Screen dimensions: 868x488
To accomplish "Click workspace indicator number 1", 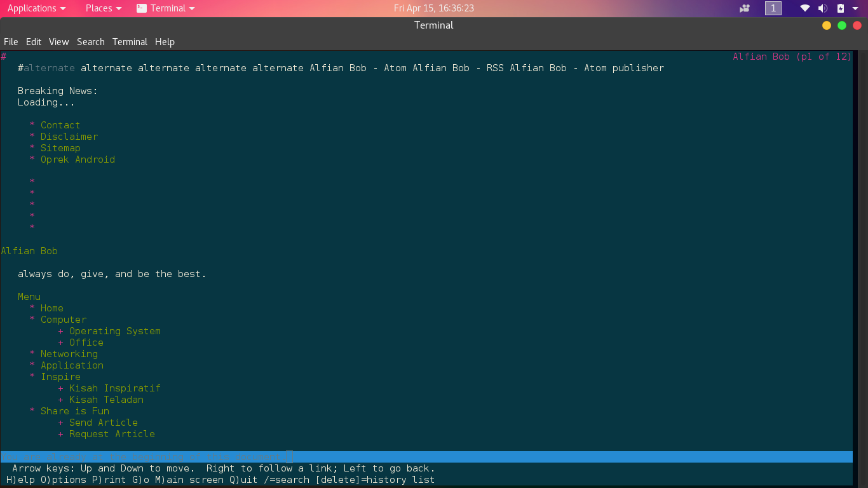I will point(773,8).
